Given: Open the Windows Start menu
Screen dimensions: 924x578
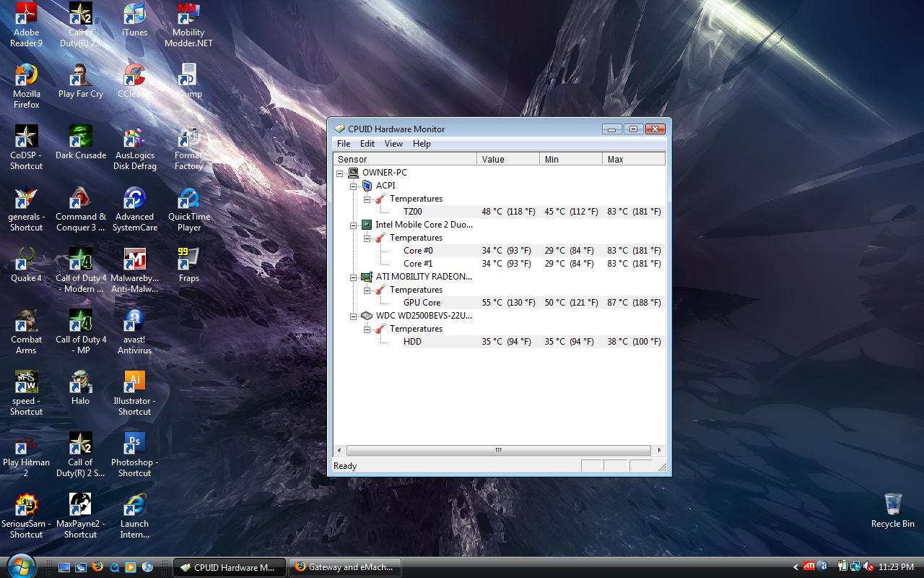Looking at the screenshot, I should click(20, 565).
